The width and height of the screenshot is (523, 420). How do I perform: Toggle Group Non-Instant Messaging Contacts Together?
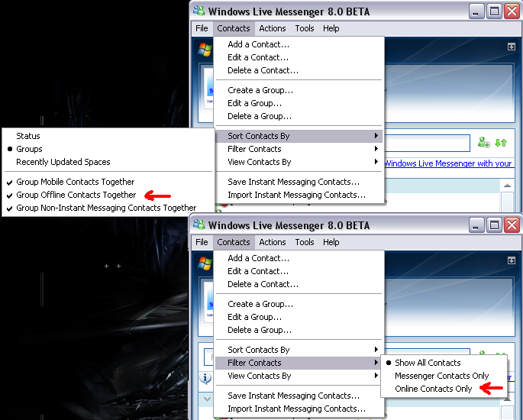(108, 208)
